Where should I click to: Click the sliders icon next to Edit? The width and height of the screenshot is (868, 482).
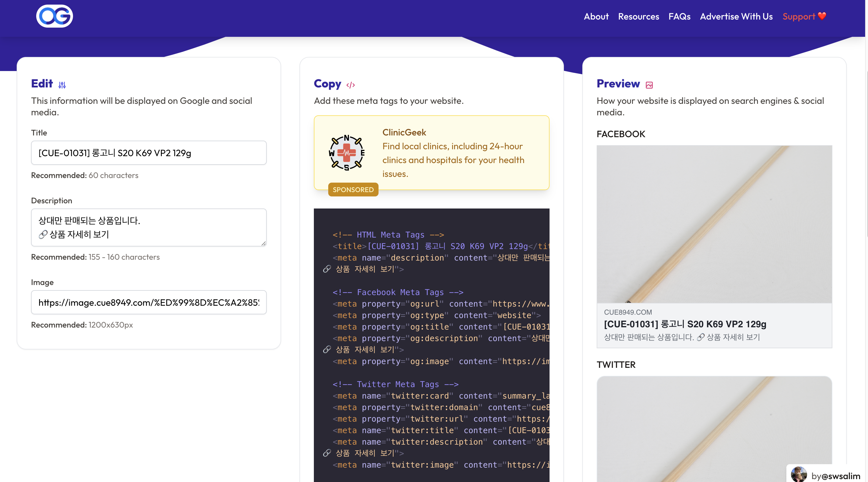[x=62, y=85]
